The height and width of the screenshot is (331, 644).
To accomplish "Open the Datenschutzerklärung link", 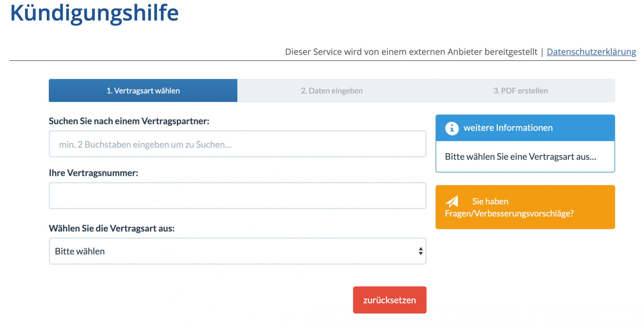I will click(591, 52).
